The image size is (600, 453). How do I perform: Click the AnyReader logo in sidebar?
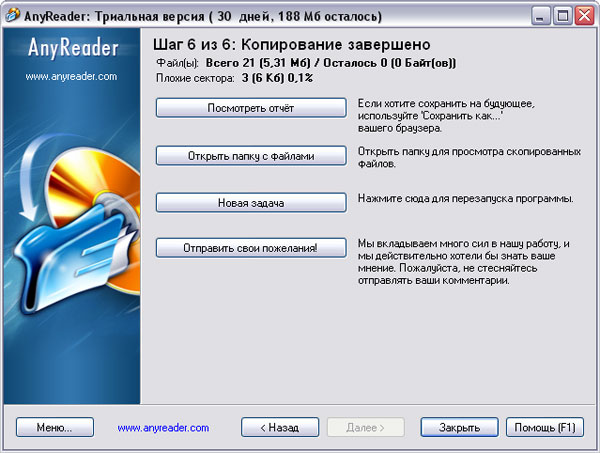tap(73, 49)
